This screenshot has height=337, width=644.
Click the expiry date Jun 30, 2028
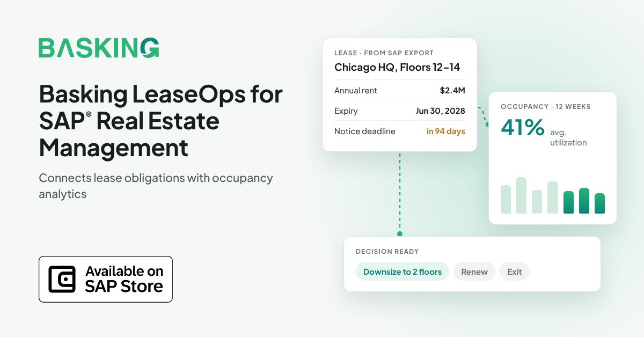pyautogui.click(x=441, y=111)
